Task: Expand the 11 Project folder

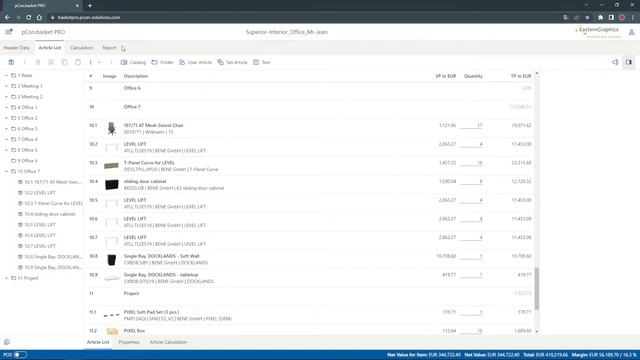Action: [6, 278]
